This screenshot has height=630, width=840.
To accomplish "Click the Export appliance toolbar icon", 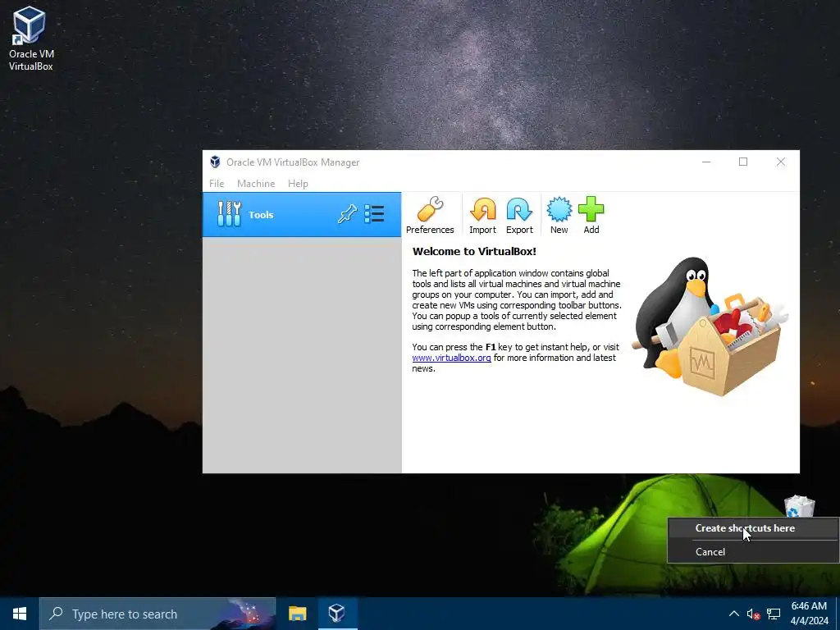I will 519,216.
